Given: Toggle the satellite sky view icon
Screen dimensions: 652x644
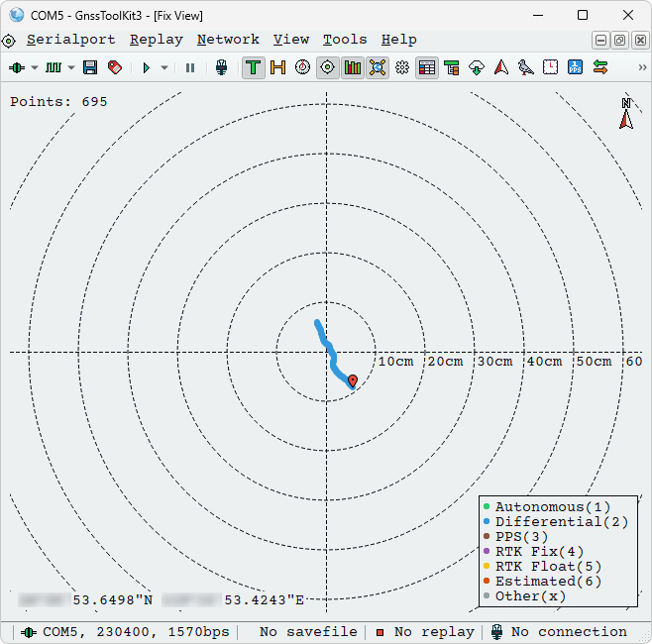Looking at the screenshot, I should pyautogui.click(x=378, y=67).
